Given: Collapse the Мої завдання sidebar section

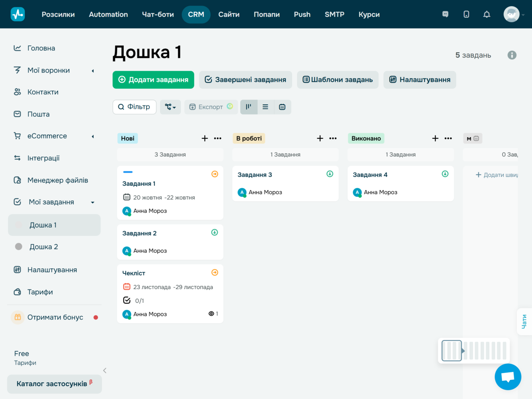Looking at the screenshot, I should point(92,202).
